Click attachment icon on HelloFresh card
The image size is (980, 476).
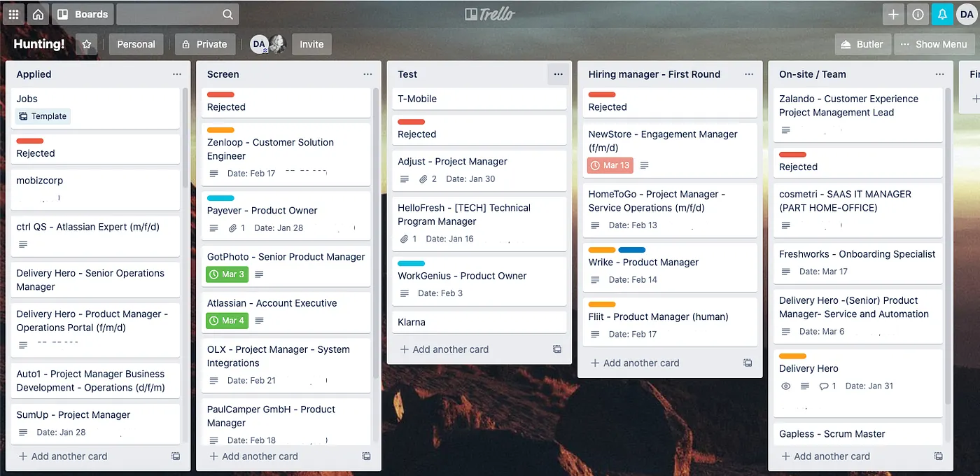pyautogui.click(x=404, y=239)
